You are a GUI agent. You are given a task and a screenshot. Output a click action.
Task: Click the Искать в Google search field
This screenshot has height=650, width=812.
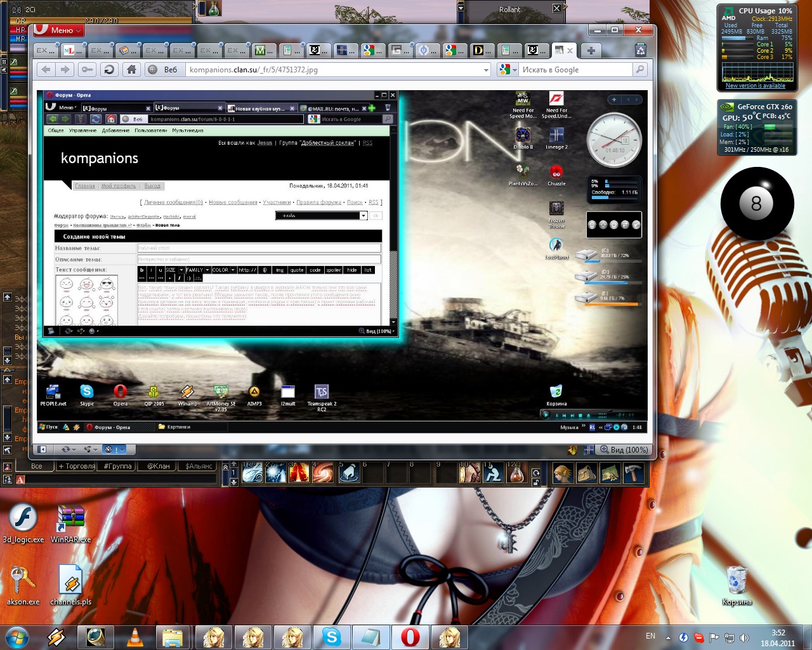coord(576,69)
